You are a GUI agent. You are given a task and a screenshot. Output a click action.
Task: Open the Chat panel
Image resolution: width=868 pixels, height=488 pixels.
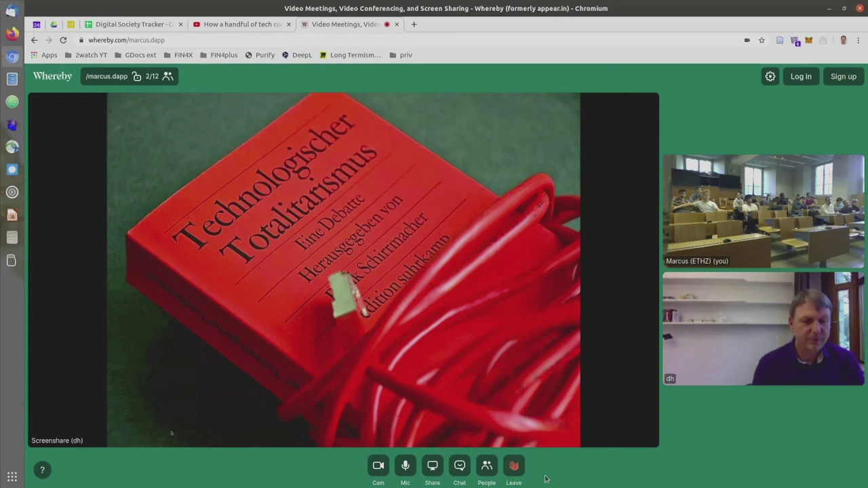click(x=460, y=466)
